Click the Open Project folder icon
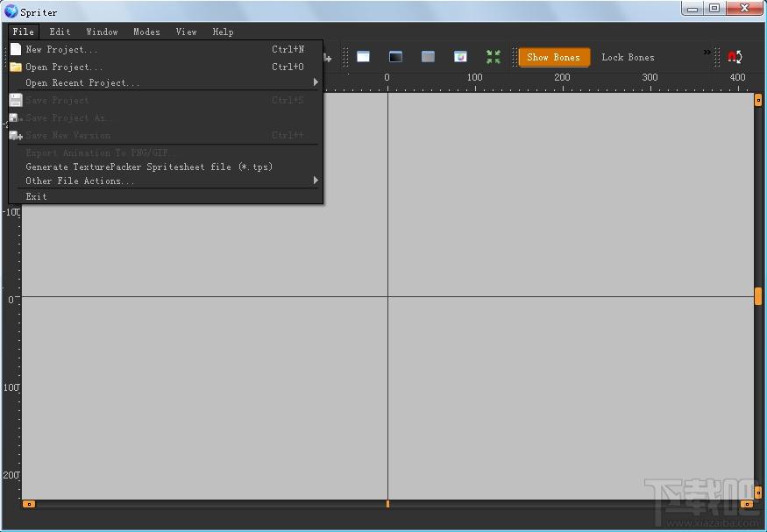 coord(16,67)
